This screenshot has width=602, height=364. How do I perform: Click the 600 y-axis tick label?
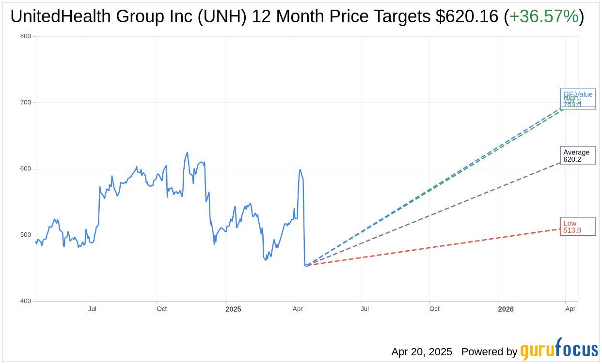(x=25, y=169)
